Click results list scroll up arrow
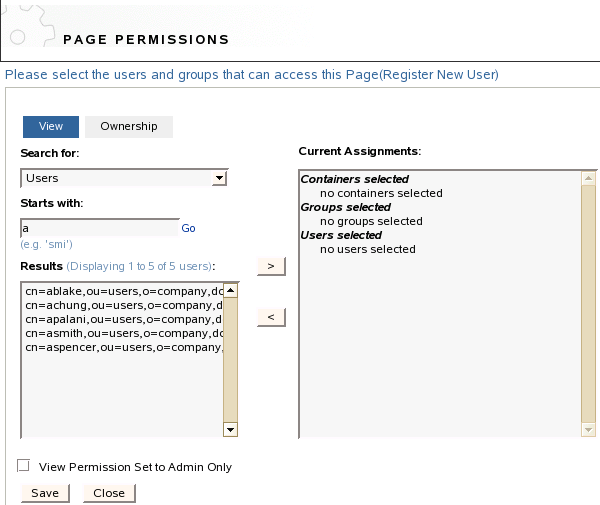This screenshot has height=505, width=600. click(x=230, y=290)
